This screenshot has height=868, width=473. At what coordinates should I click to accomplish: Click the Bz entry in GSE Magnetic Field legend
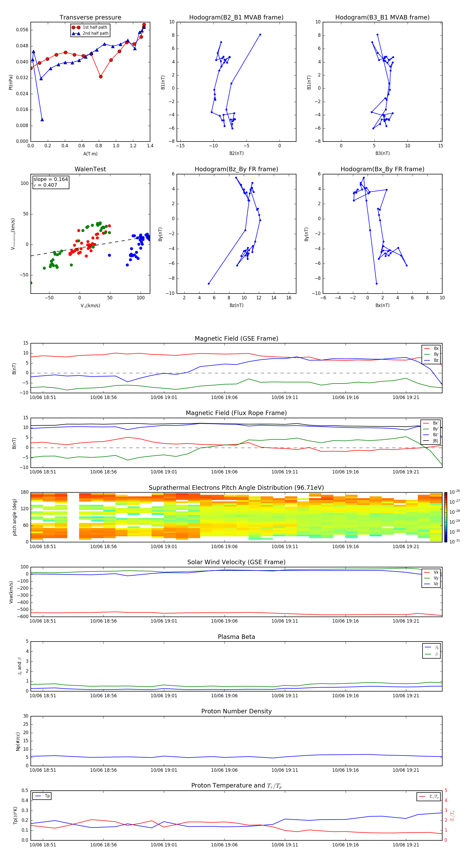[x=431, y=360]
